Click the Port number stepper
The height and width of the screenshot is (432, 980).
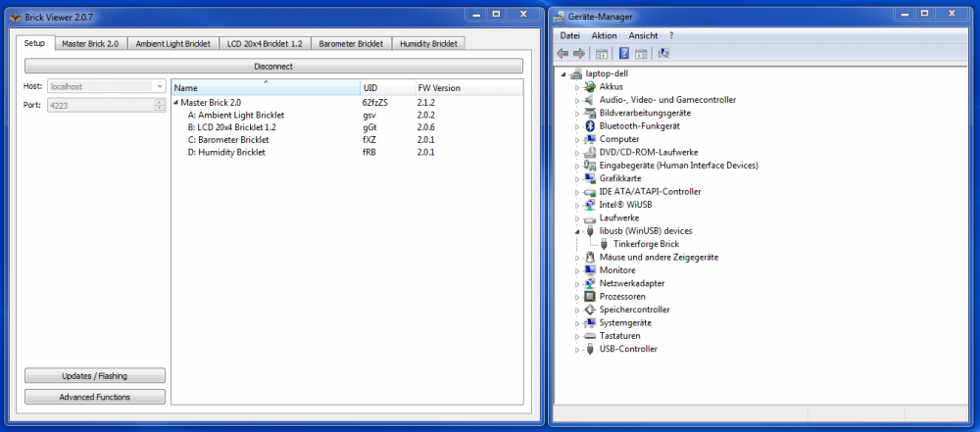pyautogui.click(x=159, y=105)
